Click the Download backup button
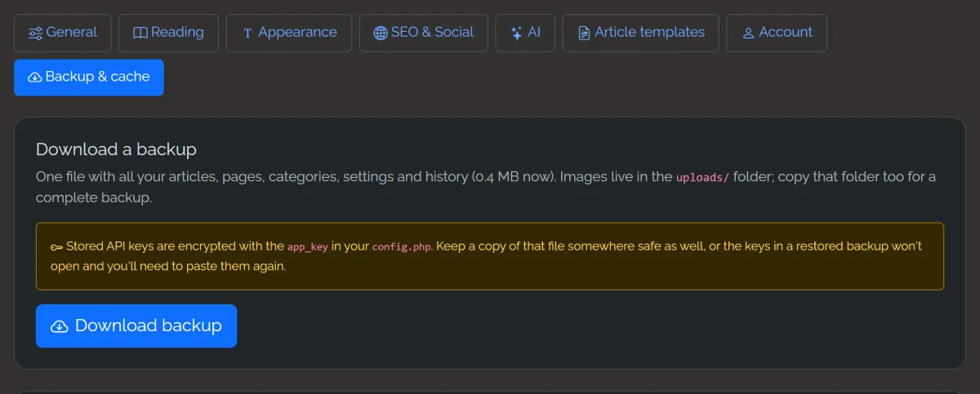Viewport: 980px width, 394px height. pyautogui.click(x=136, y=326)
